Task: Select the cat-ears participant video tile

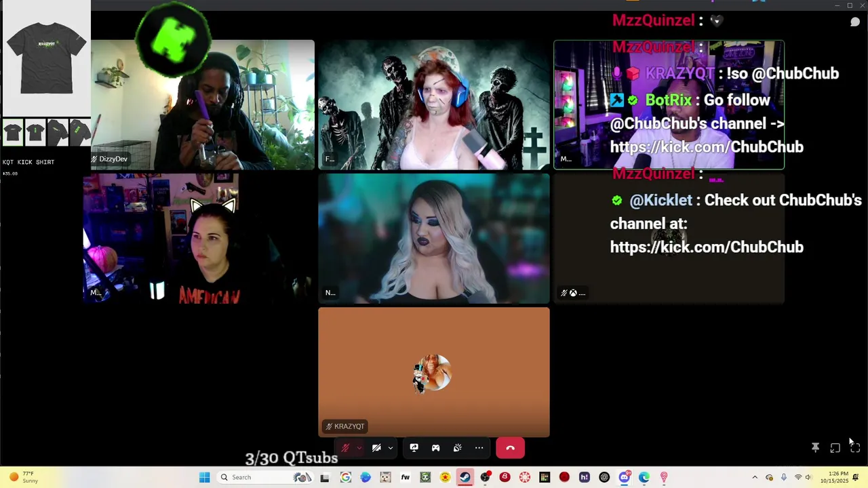Action: 198,239
